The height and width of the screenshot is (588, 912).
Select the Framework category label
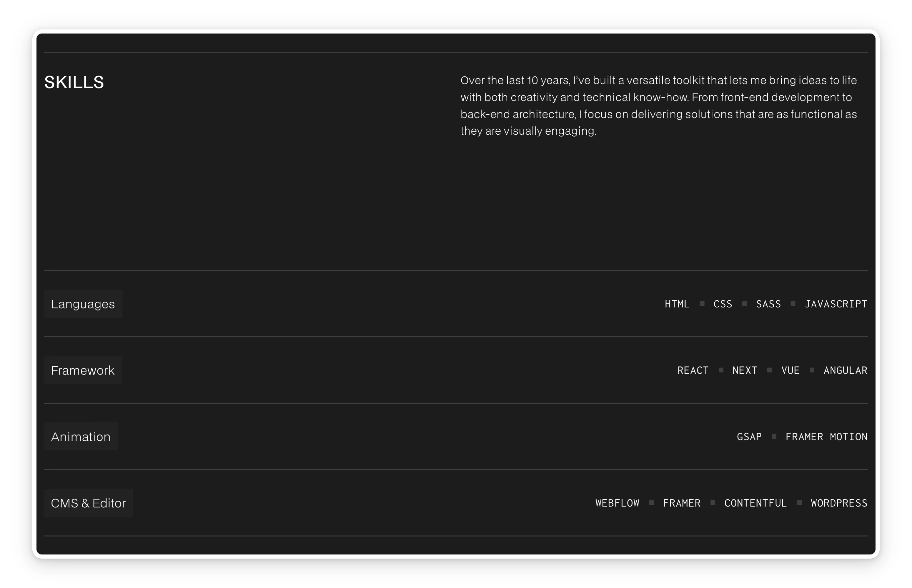83,370
